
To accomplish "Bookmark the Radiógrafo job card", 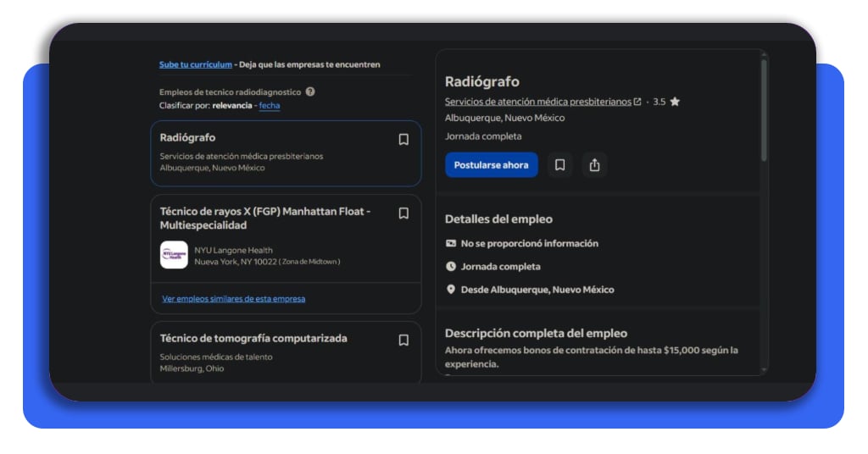I will [x=403, y=140].
